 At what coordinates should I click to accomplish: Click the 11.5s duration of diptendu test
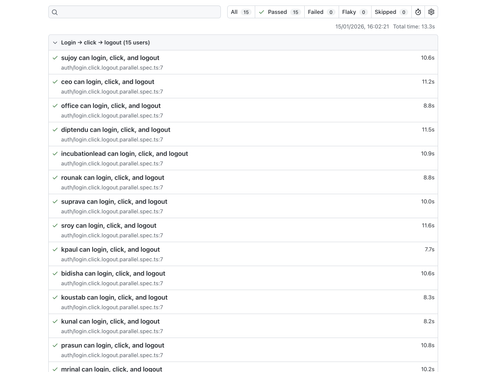pos(428,130)
